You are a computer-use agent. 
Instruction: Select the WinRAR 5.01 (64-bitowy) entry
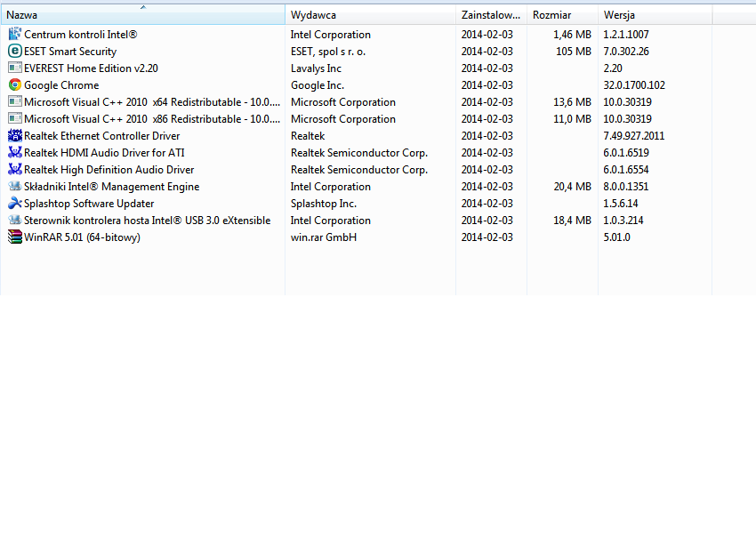click(x=82, y=237)
